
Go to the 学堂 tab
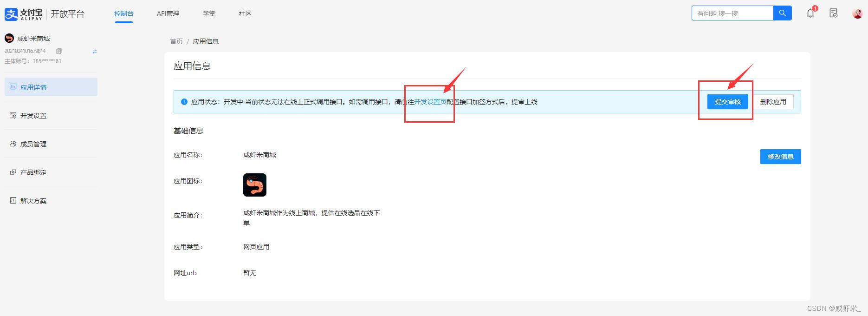click(x=209, y=13)
